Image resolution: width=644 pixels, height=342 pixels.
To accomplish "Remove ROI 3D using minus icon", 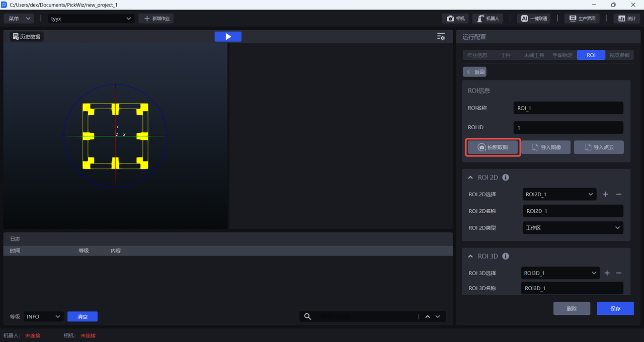I will tap(619, 273).
